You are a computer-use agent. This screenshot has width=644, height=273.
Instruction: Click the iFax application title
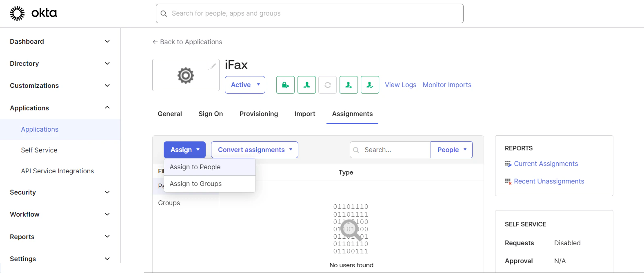[236, 65]
